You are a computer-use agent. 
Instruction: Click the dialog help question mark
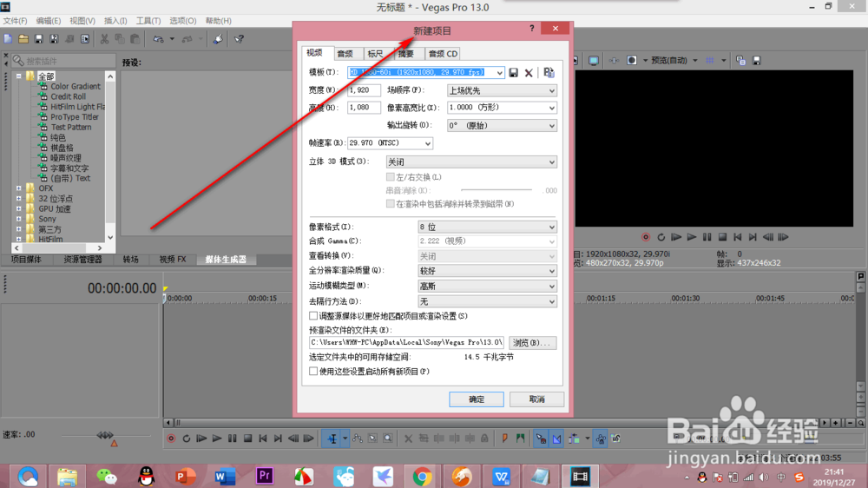pos(531,29)
